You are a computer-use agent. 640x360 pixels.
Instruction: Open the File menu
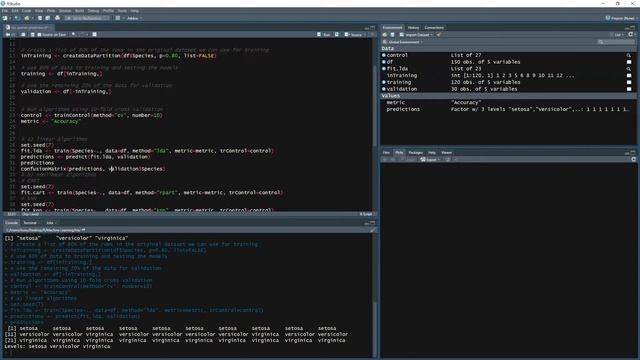4,11
